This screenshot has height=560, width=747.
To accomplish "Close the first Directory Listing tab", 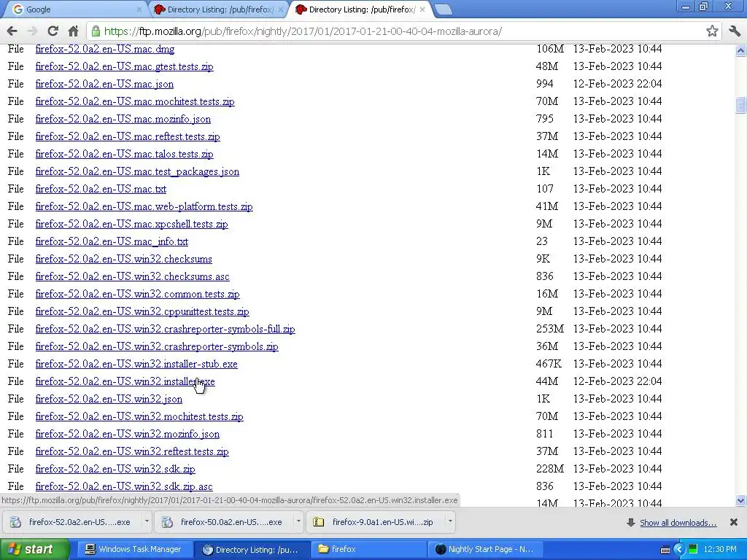I will click(281, 9).
